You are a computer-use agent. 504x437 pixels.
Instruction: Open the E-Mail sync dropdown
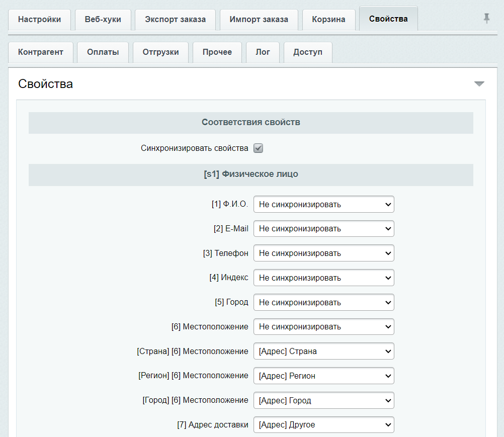[323, 228]
